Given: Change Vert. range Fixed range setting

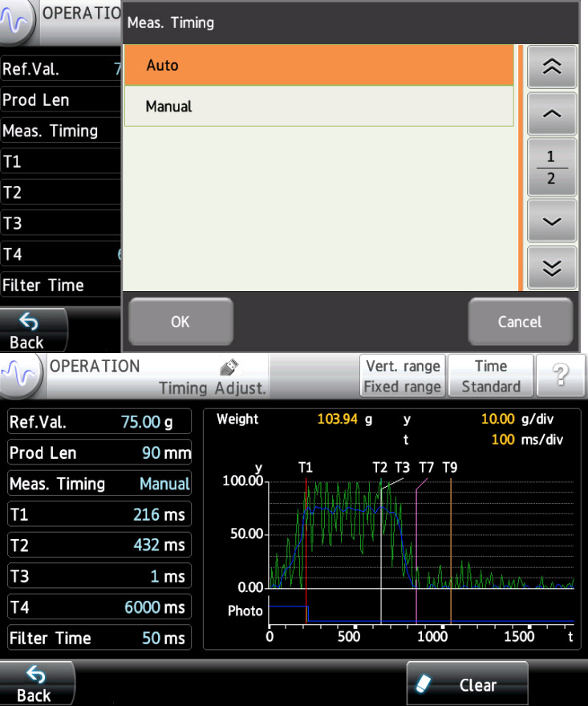Looking at the screenshot, I should pyautogui.click(x=403, y=376).
